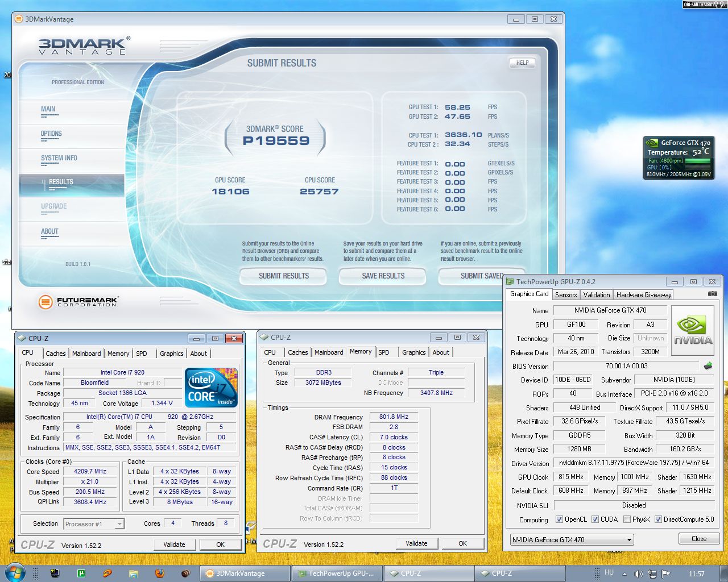Click the BIOS save chip icon in GPU-Z
Image resolution: width=728 pixels, height=582 pixels.
click(x=708, y=365)
